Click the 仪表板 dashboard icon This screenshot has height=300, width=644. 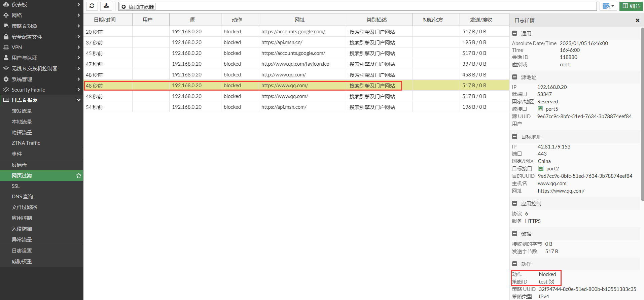(6, 5)
